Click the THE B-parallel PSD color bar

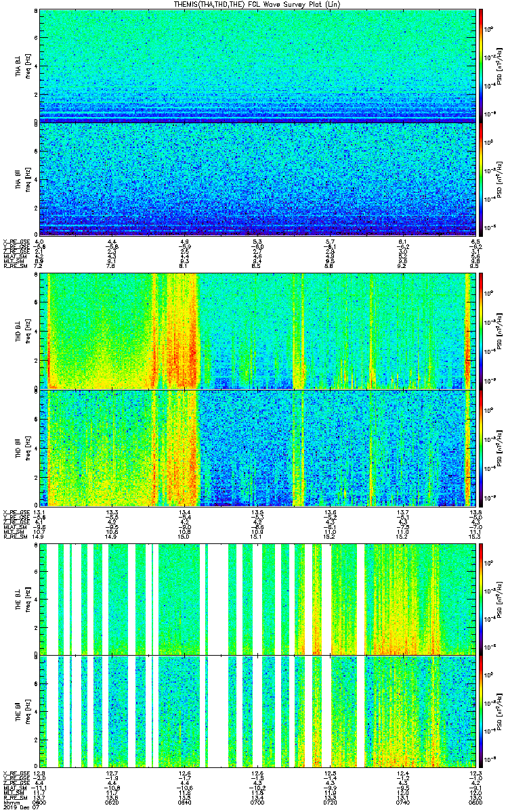[x=480, y=710]
